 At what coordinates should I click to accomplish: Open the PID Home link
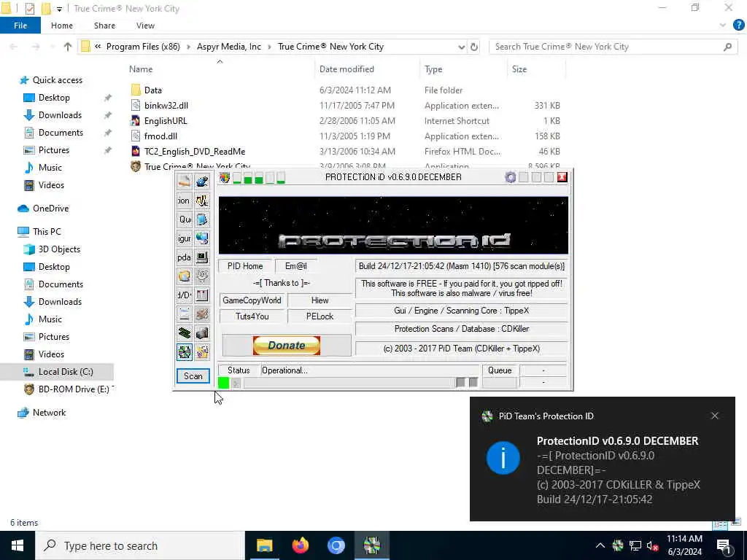(245, 265)
